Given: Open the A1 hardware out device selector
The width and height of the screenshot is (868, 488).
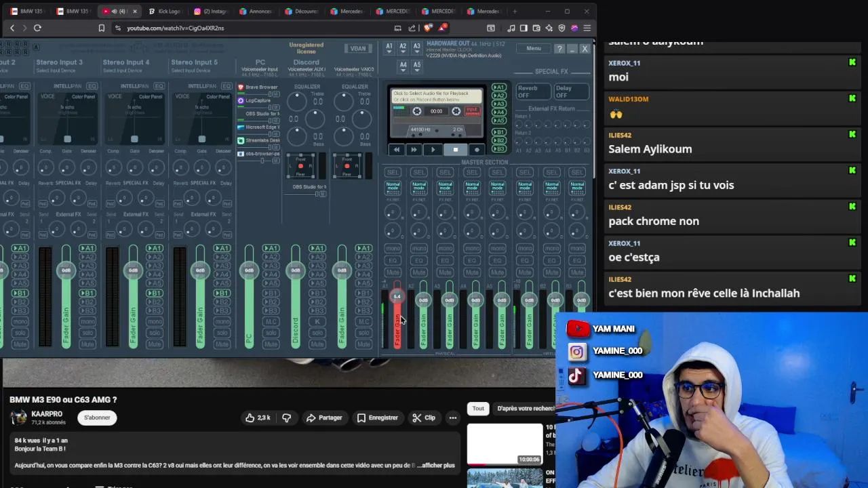Looking at the screenshot, I should point(389,47).
